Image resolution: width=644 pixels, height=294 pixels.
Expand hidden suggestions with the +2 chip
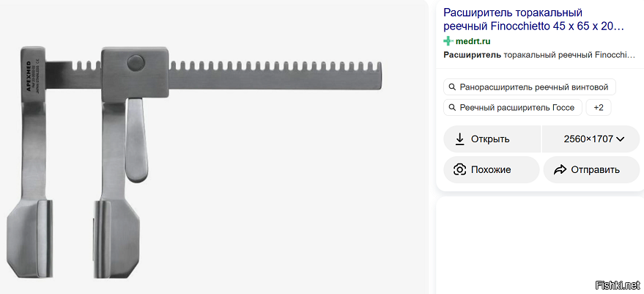point(599,108)
